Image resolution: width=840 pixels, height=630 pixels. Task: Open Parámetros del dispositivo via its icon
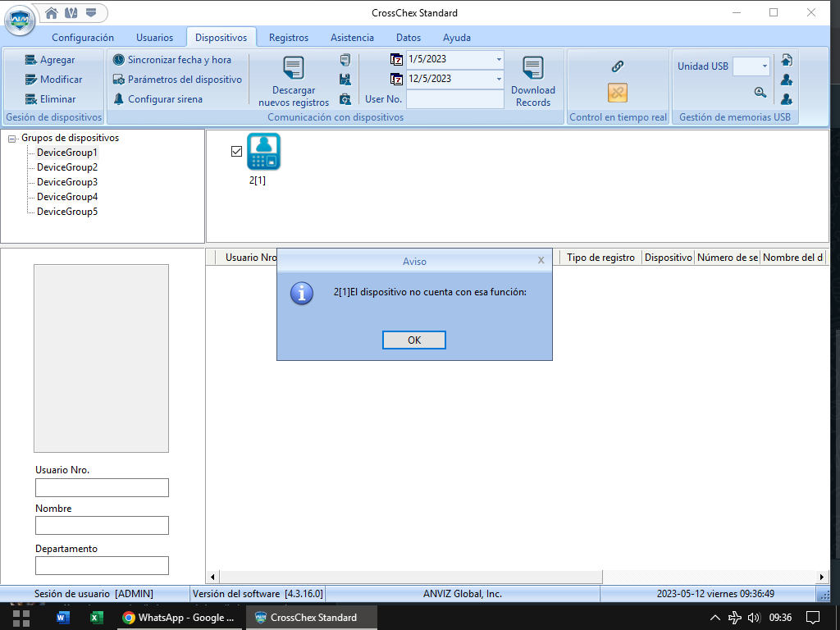point(118,80)
